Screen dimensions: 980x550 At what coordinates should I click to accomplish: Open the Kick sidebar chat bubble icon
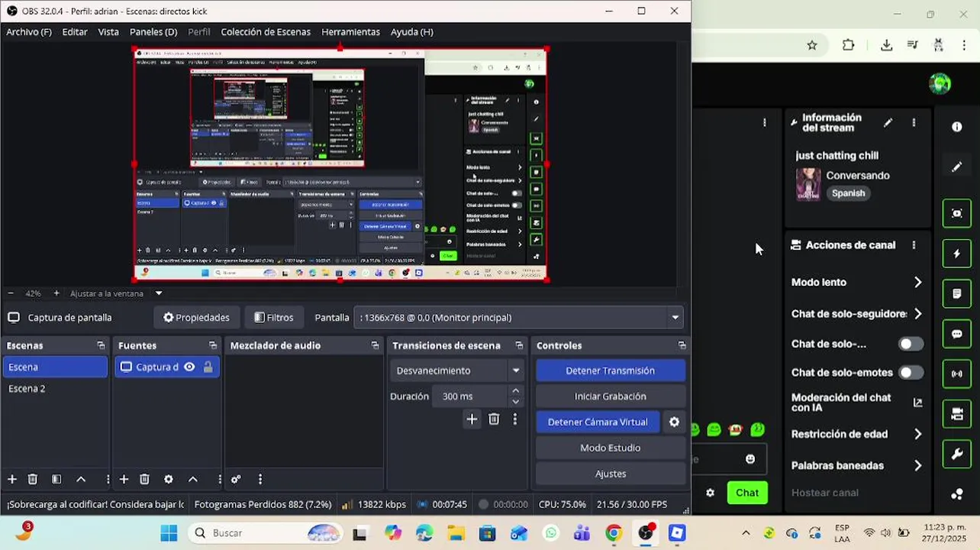(x=957, y=334)
